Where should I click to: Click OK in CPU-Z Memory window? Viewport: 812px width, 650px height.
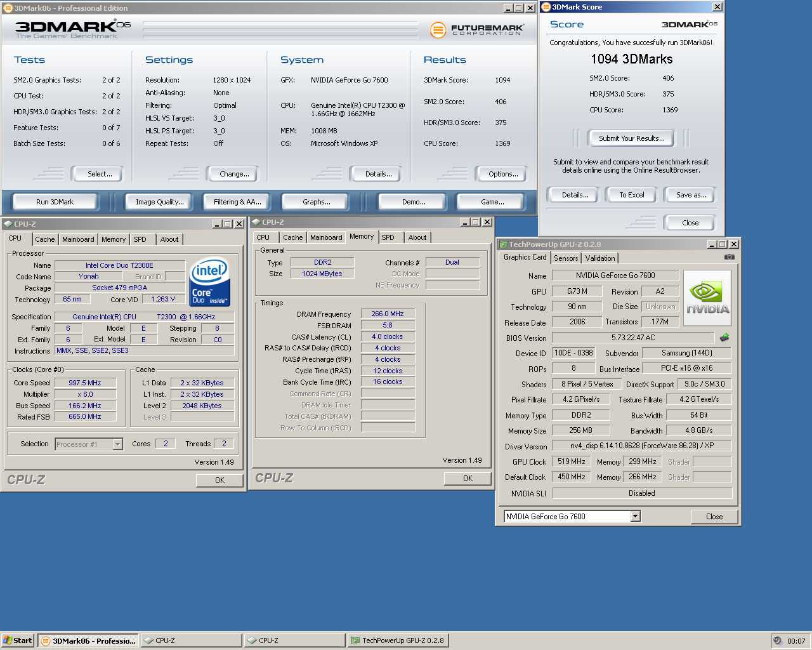[x=468, y=479]
